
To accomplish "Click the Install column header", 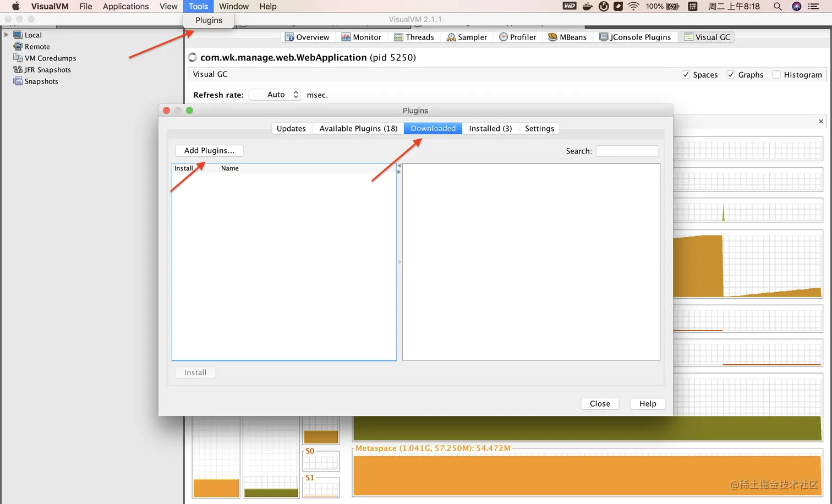I will [195, 168].
